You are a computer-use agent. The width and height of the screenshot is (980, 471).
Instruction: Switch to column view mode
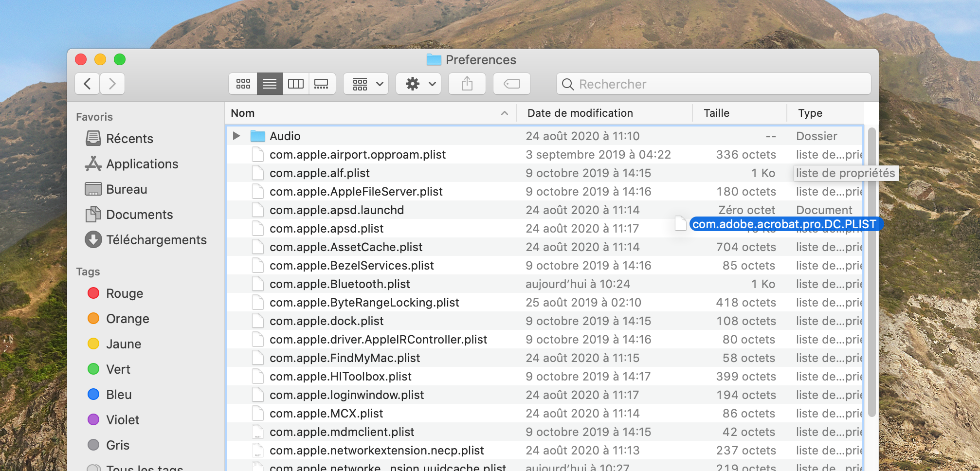(295, 84)
